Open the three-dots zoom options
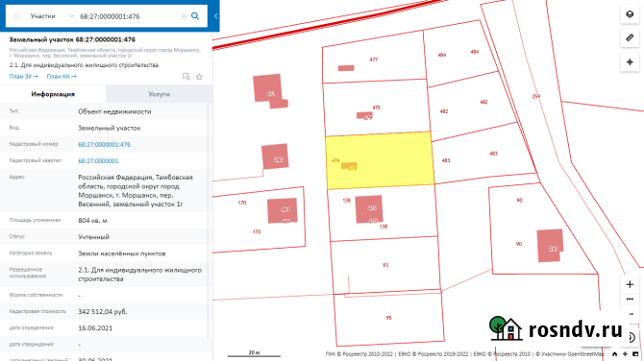 pos(630,299)
